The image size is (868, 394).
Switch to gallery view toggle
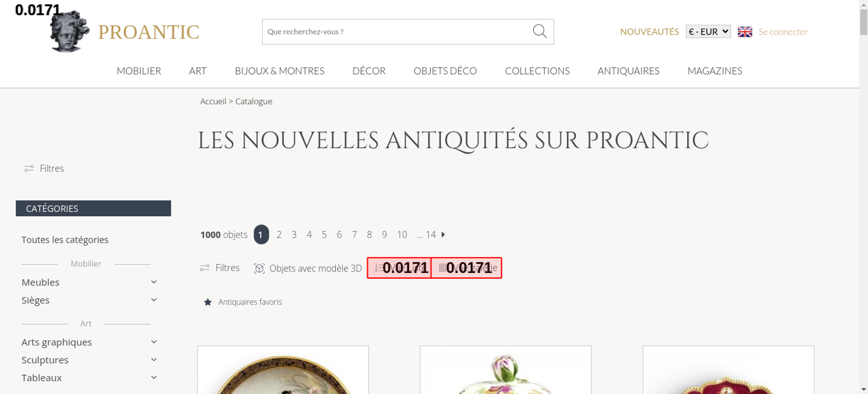pos(467,268)
